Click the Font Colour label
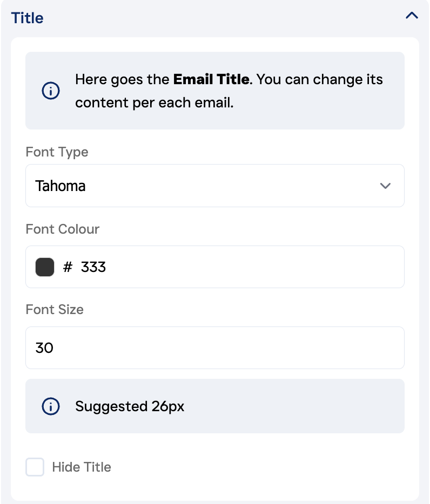The width and height of the screenshot is (430, 504). pos(63,229)
